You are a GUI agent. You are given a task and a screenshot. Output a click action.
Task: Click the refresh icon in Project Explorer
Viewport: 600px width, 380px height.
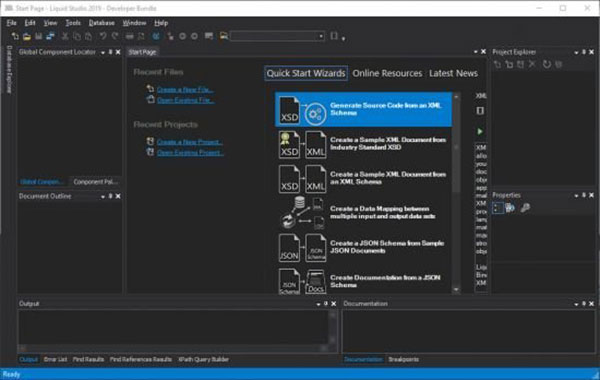(x=547, y=64)
